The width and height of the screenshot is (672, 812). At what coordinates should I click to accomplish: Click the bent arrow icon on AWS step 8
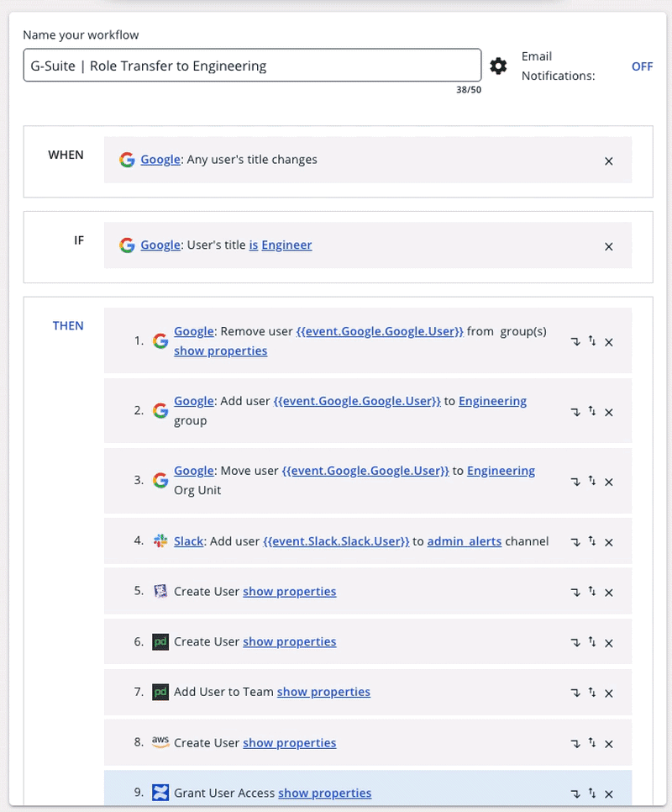coord(575,744)
